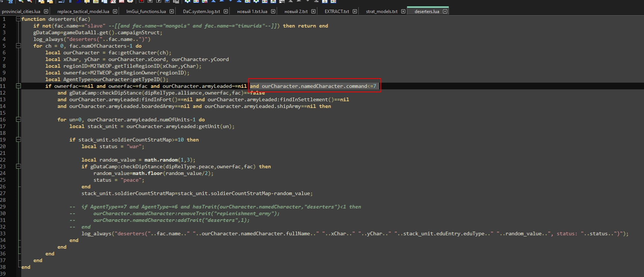This screenshot has height=277, width=644.
Task: Close the replace_tactical_model.lua tab
Action: click(115, 12)
